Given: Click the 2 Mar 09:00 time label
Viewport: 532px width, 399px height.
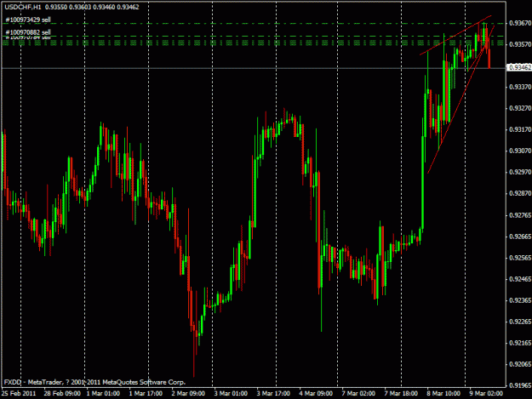Looking at the screenshot, I should 188,394.
